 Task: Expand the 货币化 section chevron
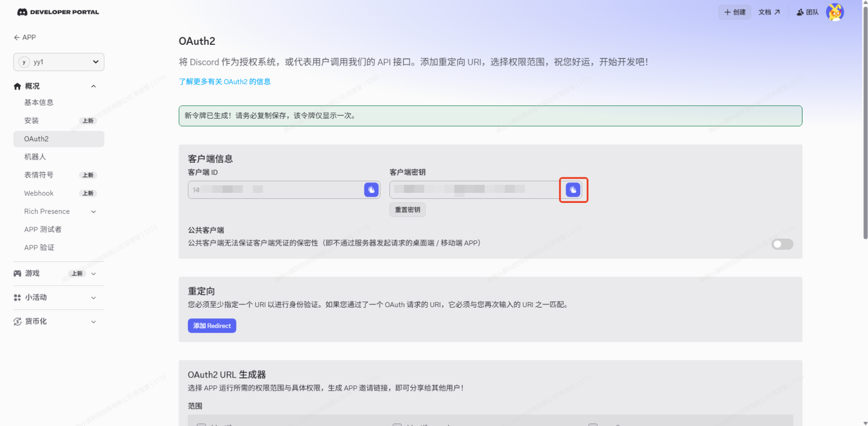[x=93, y=322]
